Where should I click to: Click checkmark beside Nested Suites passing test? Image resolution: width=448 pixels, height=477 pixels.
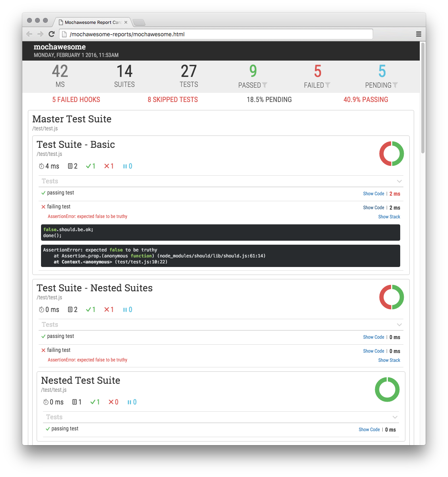point(43,336)
